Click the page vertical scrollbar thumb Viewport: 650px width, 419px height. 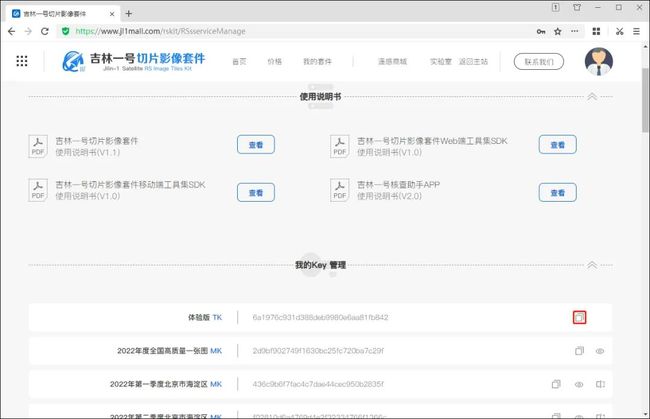(645, 99)
